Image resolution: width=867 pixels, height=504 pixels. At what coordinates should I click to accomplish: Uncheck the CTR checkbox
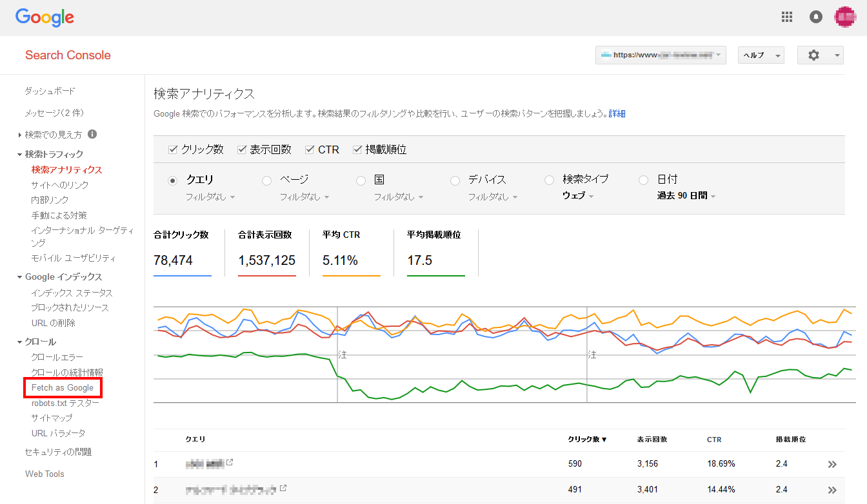point(310,150)
